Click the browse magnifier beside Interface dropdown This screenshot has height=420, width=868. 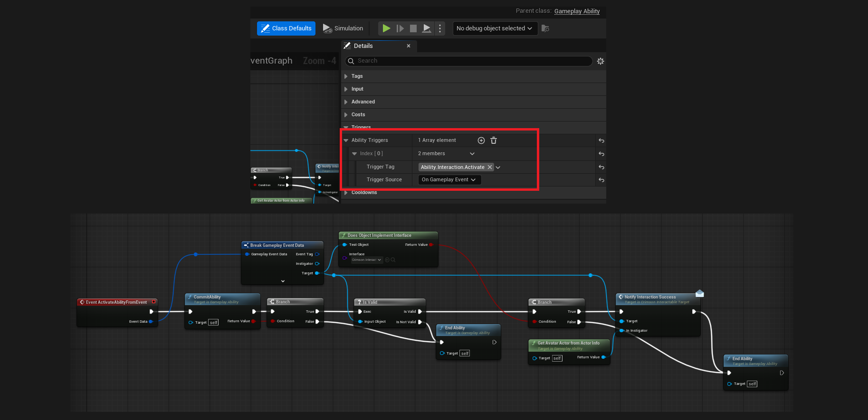[x=393, y=260]
